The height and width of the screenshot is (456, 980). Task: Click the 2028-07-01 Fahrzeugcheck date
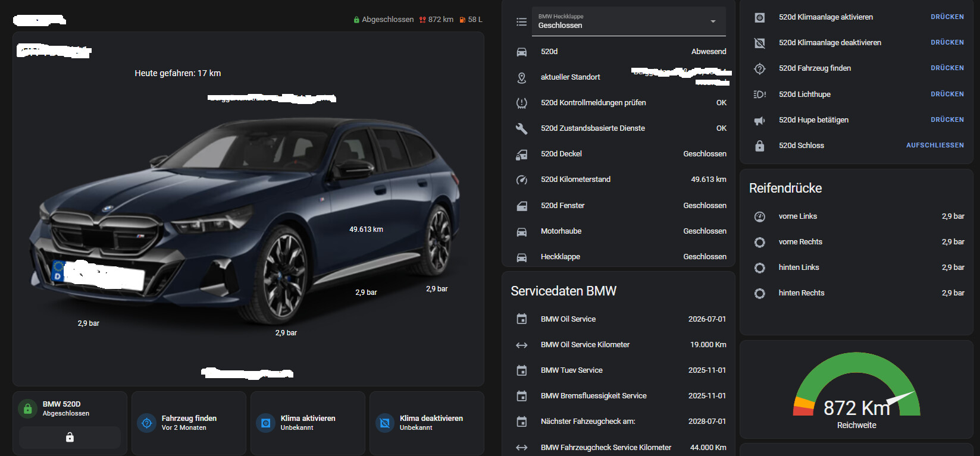point(707,422)
